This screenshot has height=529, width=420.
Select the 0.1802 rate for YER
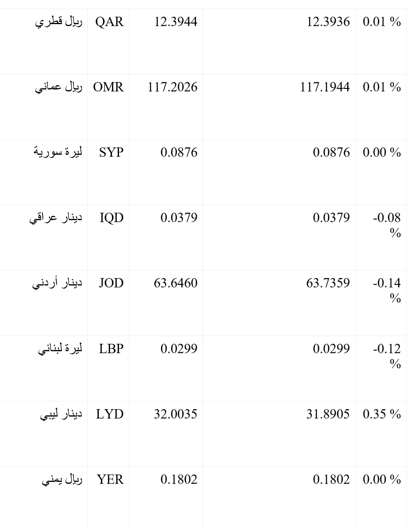click(179, 480)
